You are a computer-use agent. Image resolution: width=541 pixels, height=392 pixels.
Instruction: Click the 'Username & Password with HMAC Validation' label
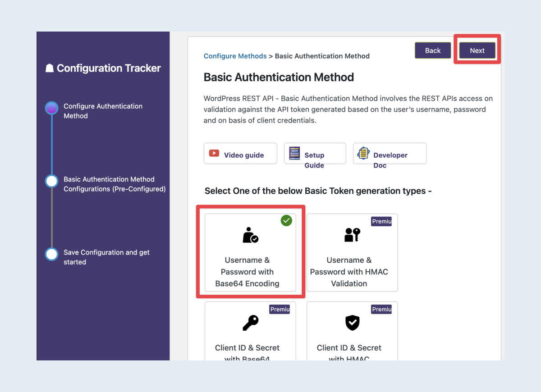pos(349,272)
